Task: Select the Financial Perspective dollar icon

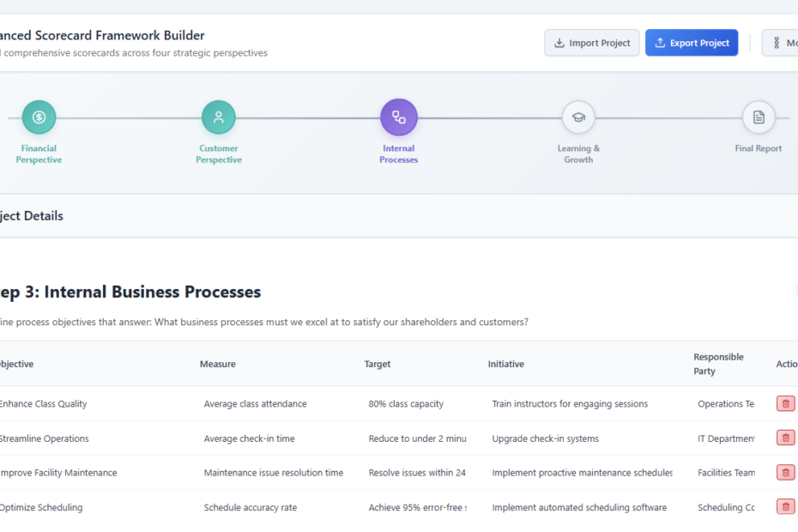Action: (x=39, y=117)
